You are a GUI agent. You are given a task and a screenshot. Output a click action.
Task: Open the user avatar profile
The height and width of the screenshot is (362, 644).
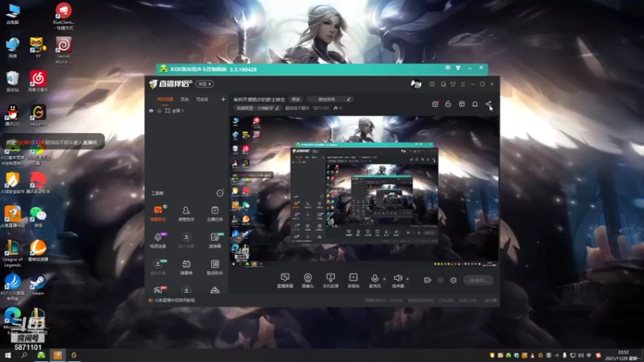[x=416, y=84]
